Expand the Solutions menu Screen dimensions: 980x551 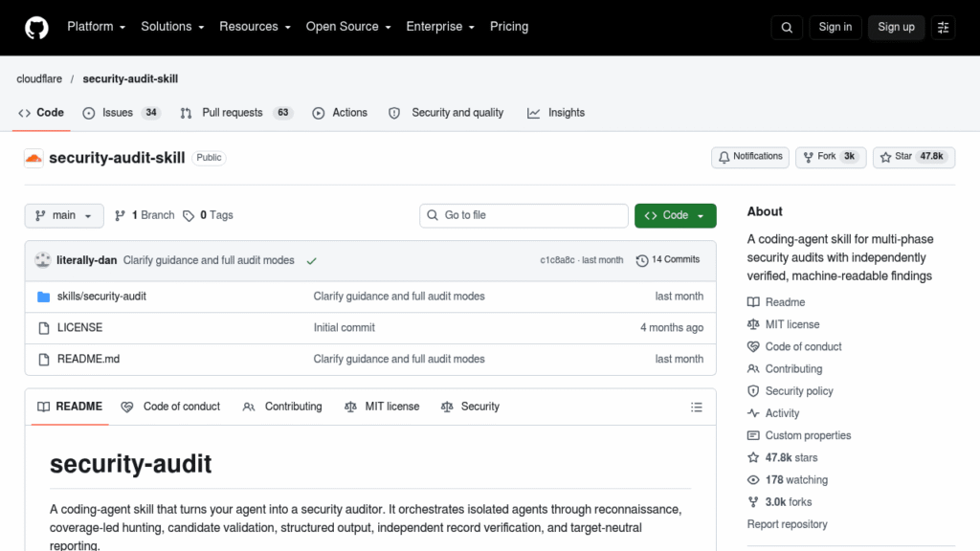(172, 27)
